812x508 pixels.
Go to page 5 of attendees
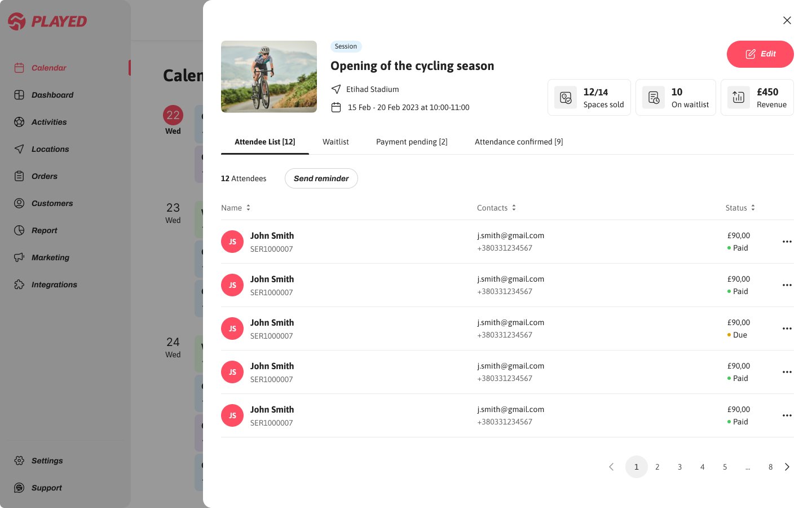click(x=725, y=467)
